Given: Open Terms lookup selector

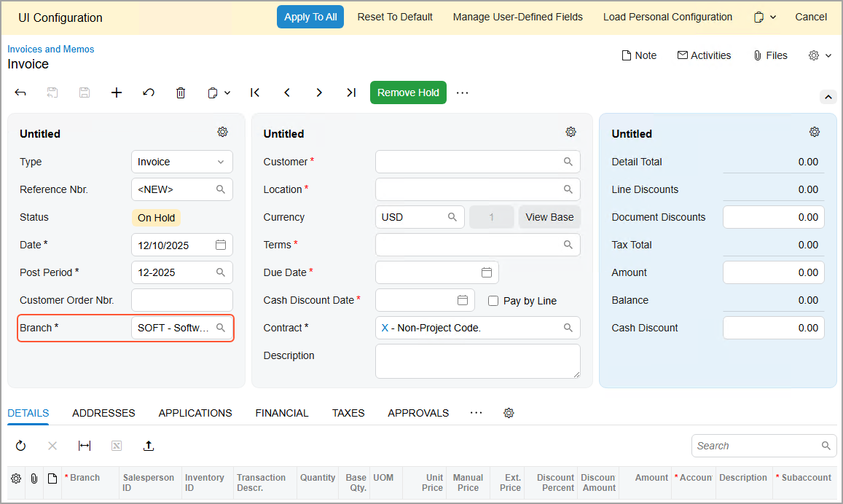Looking at the screenshot, I should 568,245.
